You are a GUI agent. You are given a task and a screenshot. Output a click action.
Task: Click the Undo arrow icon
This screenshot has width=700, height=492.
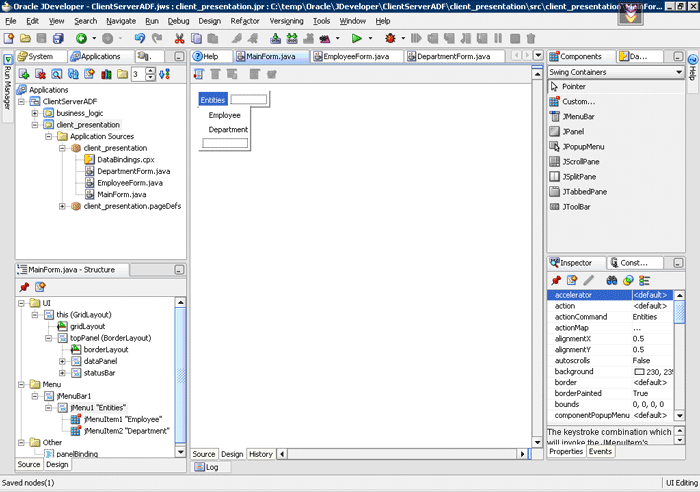click(x=139, y=38)
